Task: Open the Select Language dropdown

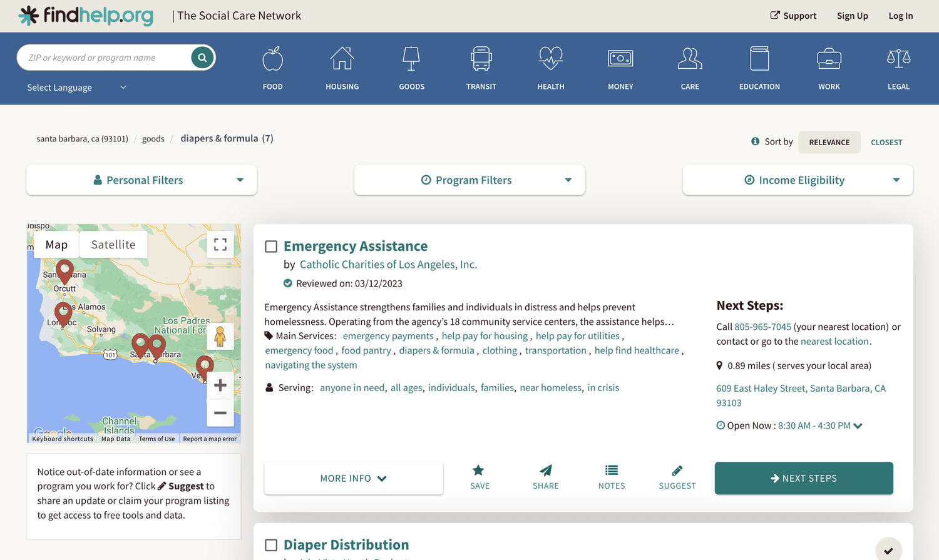Action: tap(75, 88)
